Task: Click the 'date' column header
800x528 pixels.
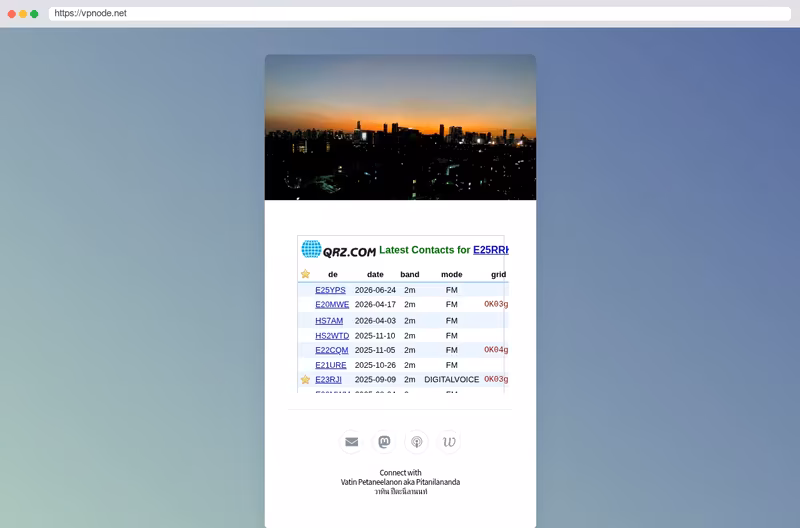Action: pos(375,274)
